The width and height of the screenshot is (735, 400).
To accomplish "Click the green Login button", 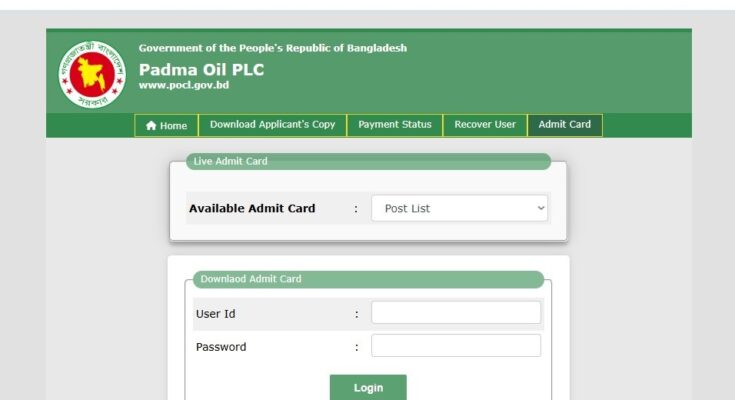I will (368, 387).
